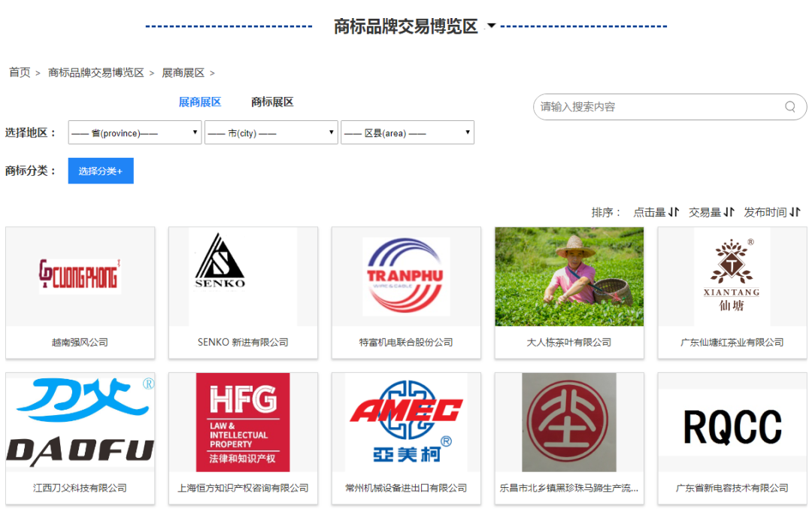Sort by 交易量
812x512 pixels.
pyautogui.click(x=711, y=212)
